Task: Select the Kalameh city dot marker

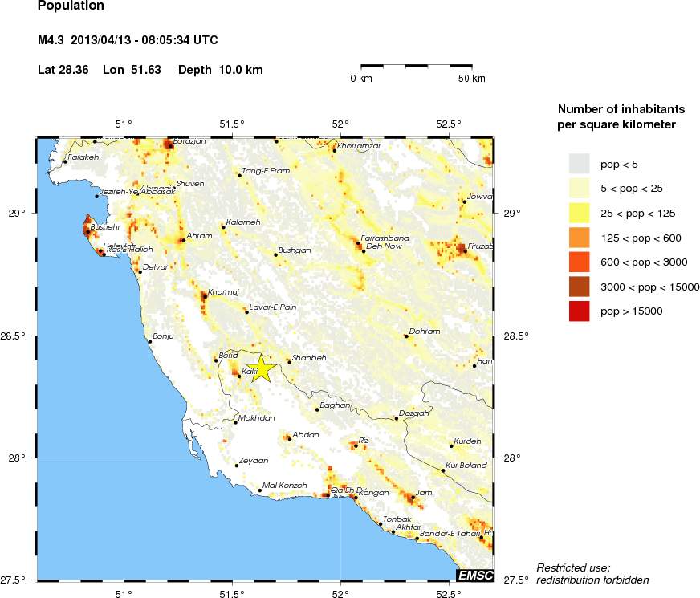Action: (x=223, y=227)
